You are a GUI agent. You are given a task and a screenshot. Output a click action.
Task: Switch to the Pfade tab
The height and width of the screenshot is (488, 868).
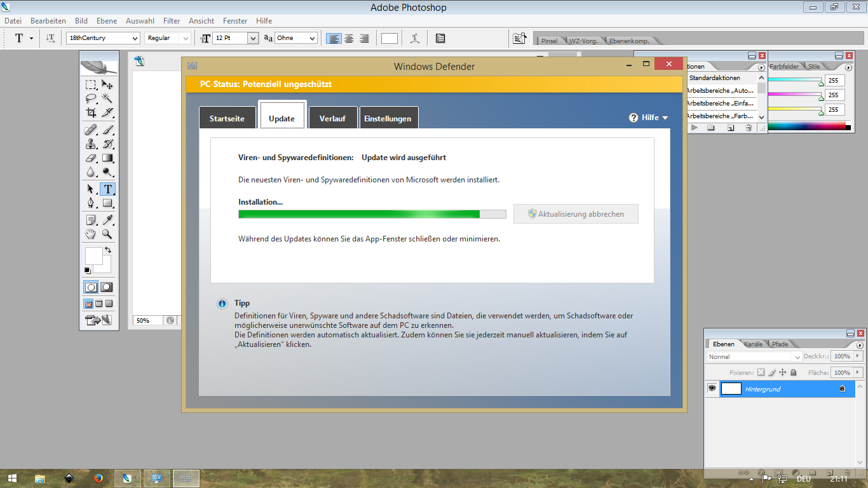click(x=780, y=344)
